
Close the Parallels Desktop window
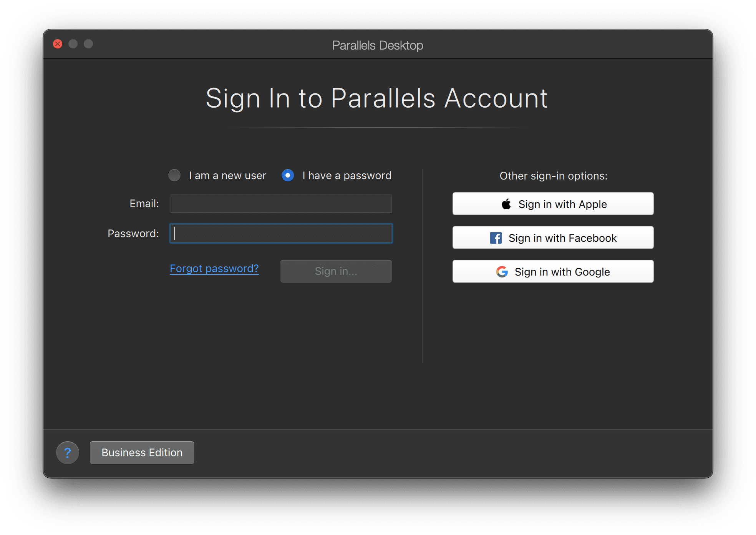pos(58,44)
